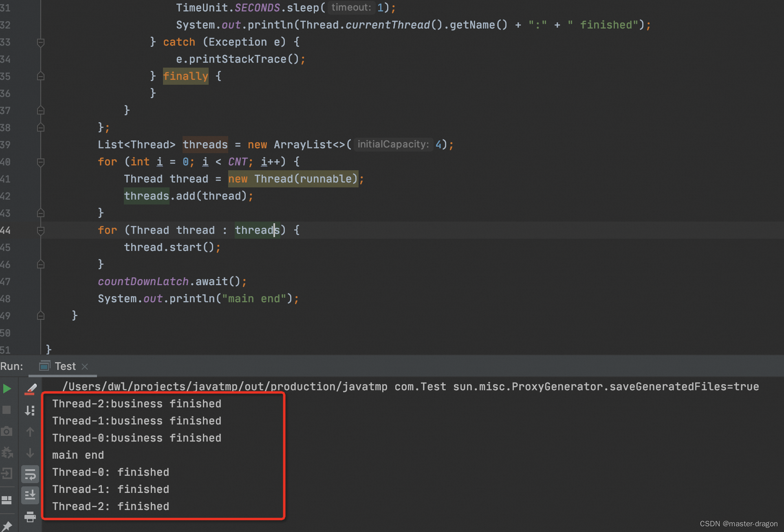Click the restore layout icon
The height and width of the screenshot is (532, 784).
(x=7, y=500)
